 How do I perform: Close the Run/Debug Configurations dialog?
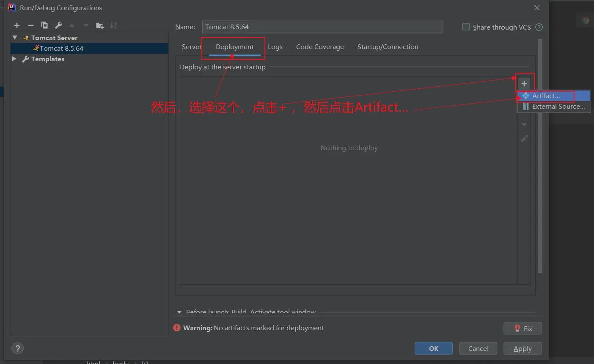pos(537,8)
